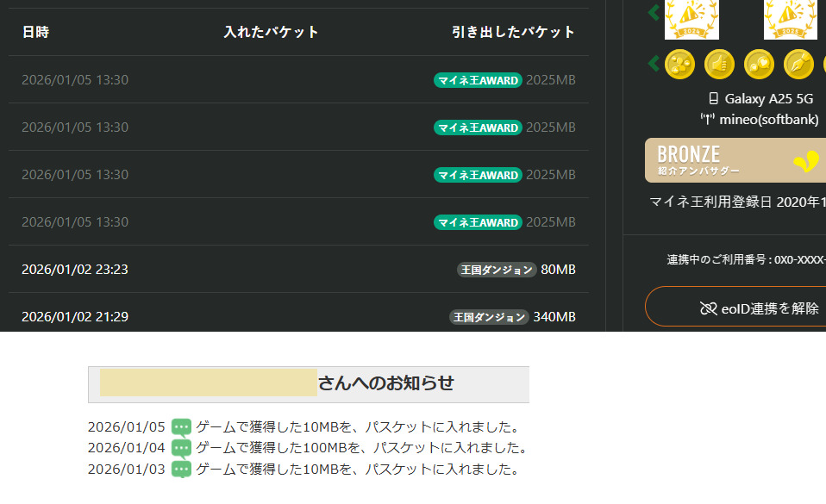Click the Galaxy A25 5G phone icon
The height and width of the screenshot is (504, 826).
[713, 99]
